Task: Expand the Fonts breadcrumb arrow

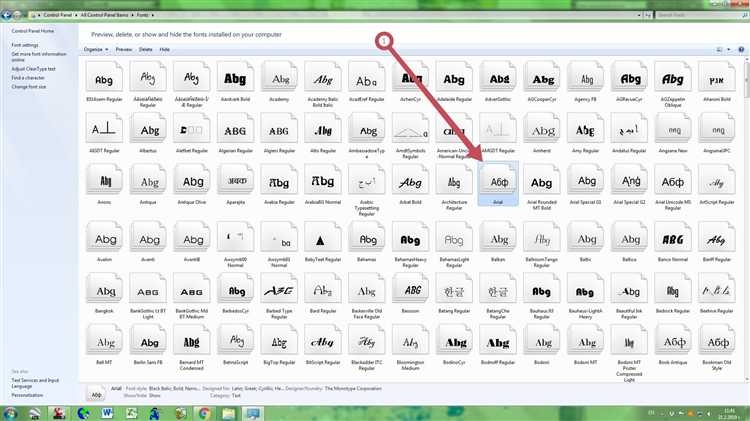Action: coord(153,15)
